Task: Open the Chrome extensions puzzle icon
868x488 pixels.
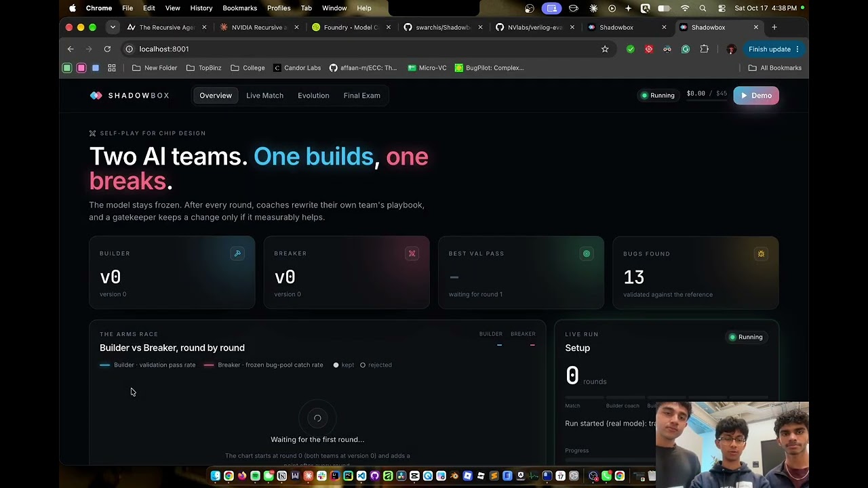Action: pyautogui.click(x=704, y=49)
